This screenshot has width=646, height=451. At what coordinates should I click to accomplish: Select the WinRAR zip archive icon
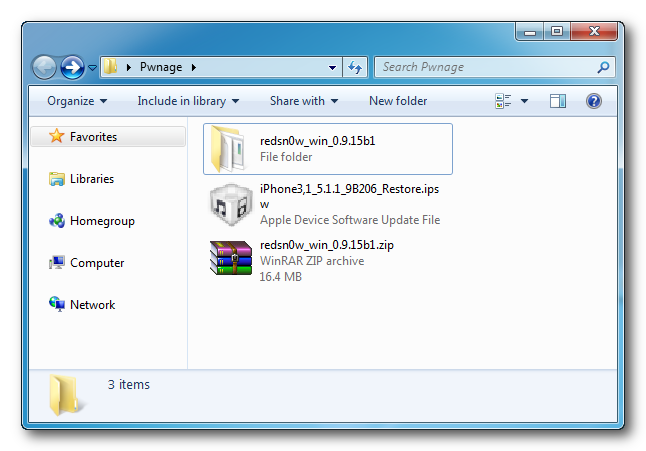(x=231, y=258)
